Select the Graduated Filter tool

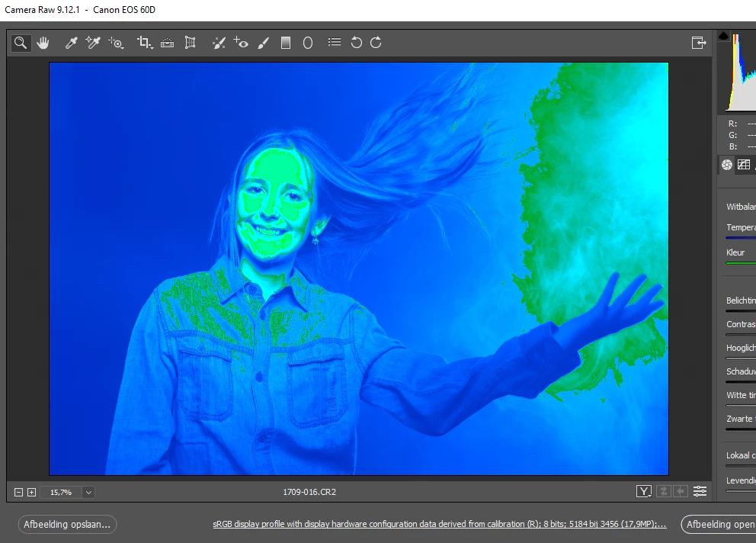coord(286,43)
